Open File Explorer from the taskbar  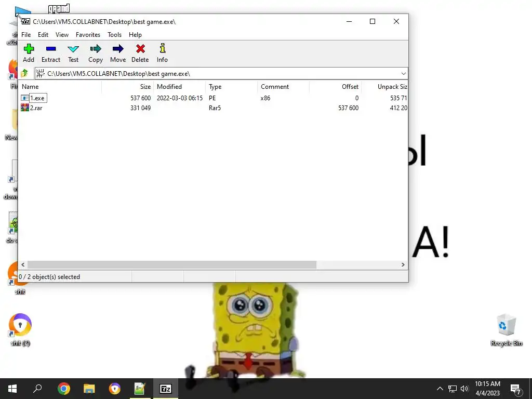pos(89,389)
